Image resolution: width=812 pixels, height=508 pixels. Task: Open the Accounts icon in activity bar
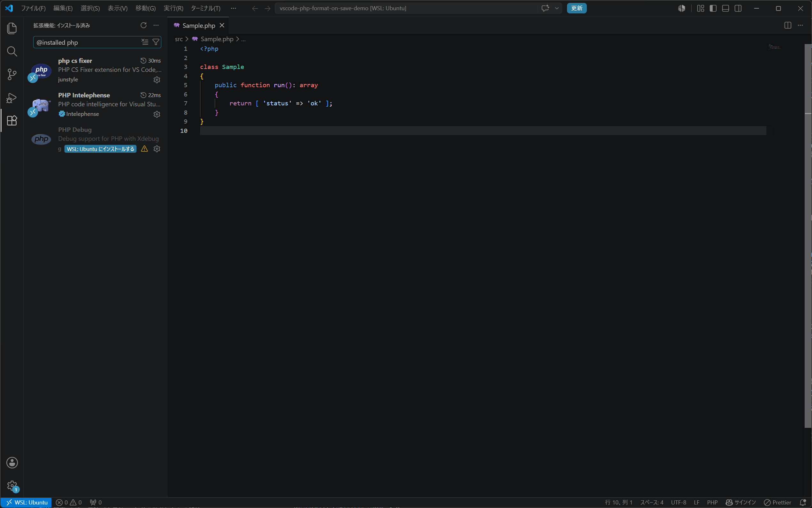(x=12, y=463)
